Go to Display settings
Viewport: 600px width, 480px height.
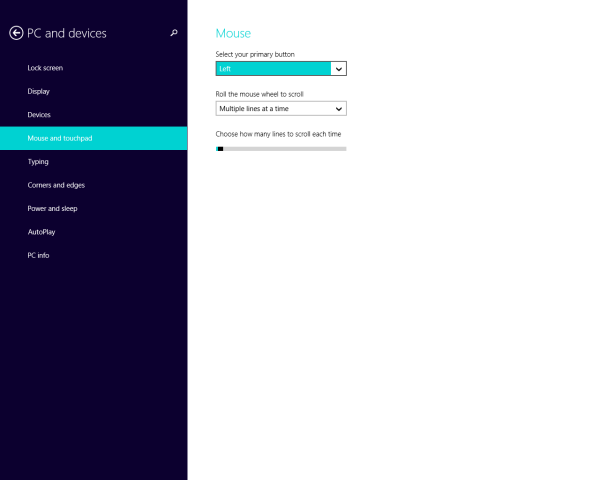[x=93, y=91]
